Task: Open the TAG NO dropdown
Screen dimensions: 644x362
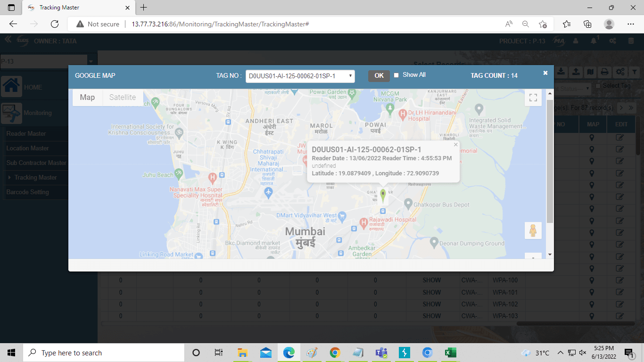Action: 300,76
